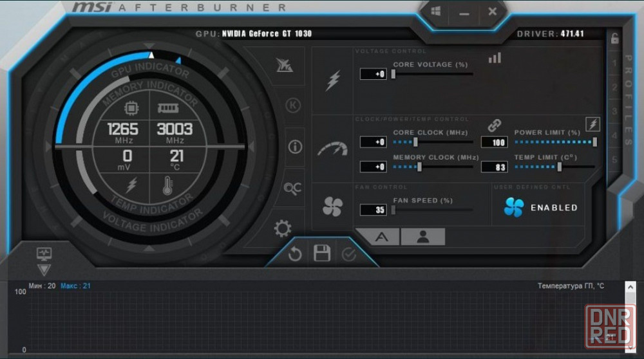Viewport: 644px width, 359px height.
Task: Click the fan control section icon
Action: (332, 207)
